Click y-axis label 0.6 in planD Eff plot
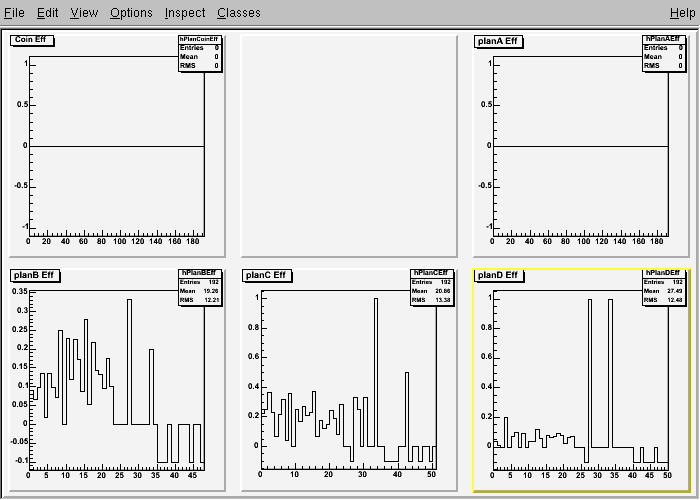The width and height of the screenshot is (700, 500). click(x=486, y=357)
